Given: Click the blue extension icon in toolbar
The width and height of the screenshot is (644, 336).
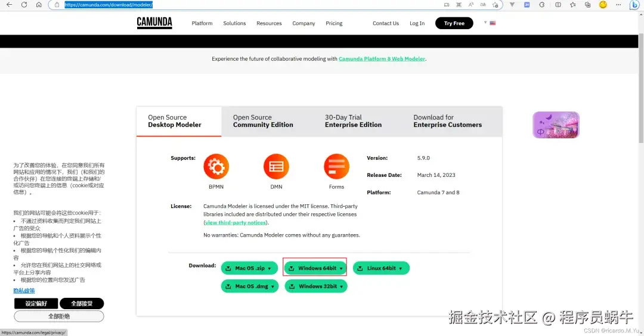Looking at the screenshot, I should point(527,5).
